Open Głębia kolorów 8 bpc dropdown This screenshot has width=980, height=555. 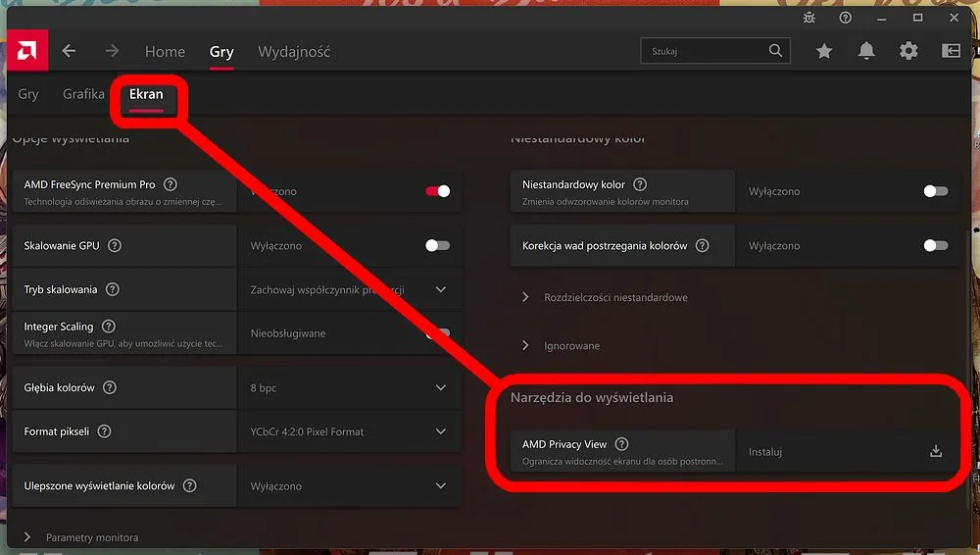[350, 387]
